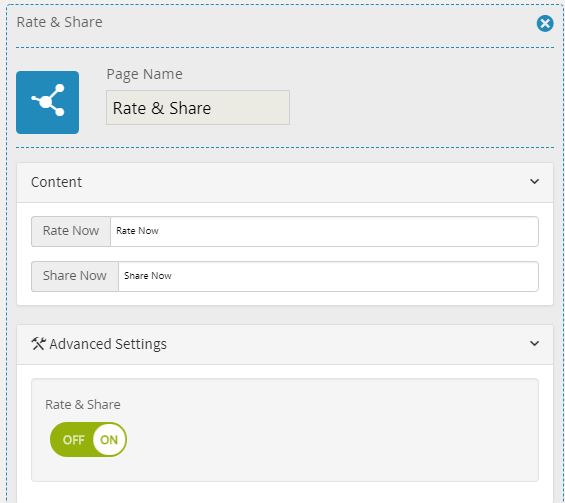Click the Page Name label

(144, 74)
